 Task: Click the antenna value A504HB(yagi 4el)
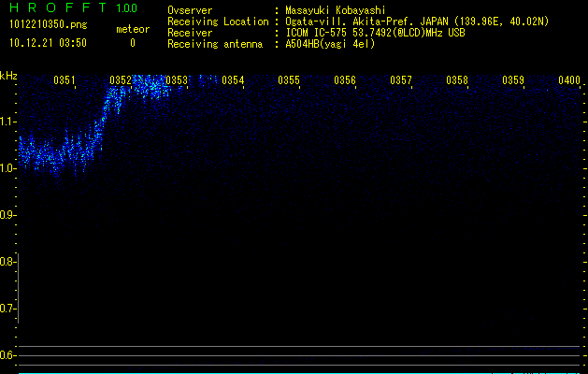(x=330, y=44)
